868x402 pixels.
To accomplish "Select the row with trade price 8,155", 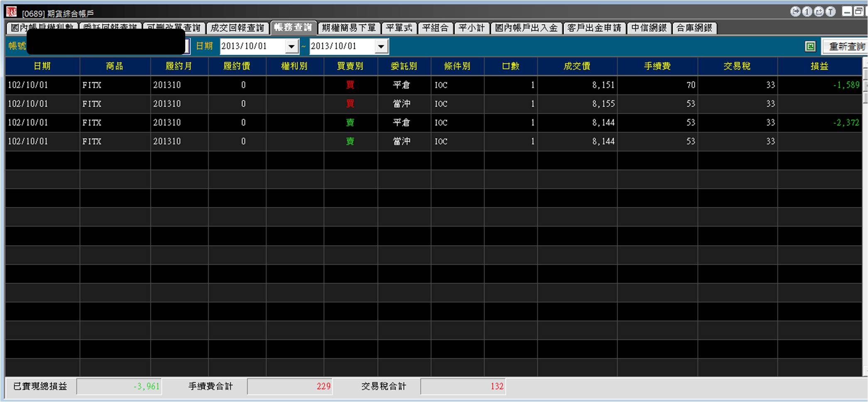I will coord(434,104).
